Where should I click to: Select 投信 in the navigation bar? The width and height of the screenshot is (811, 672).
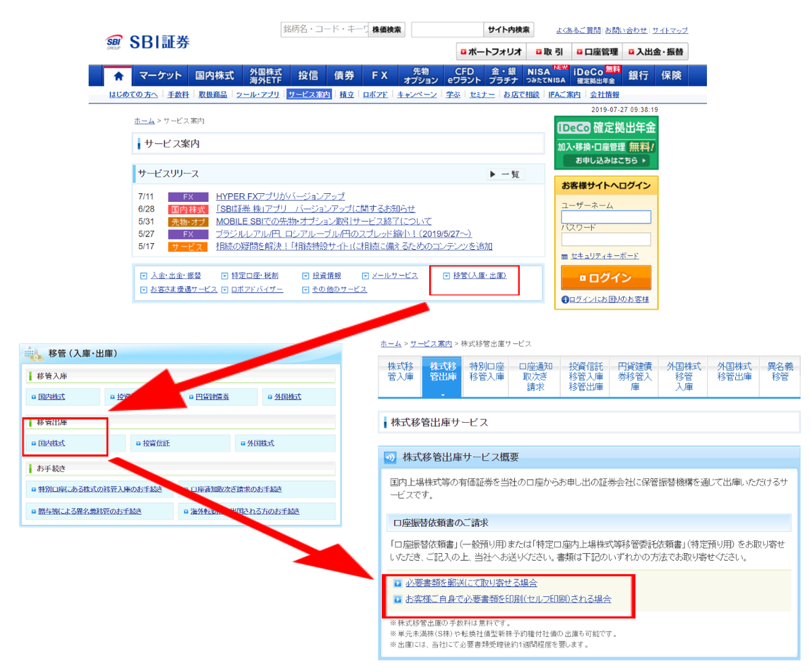click(x=308, y=76)
